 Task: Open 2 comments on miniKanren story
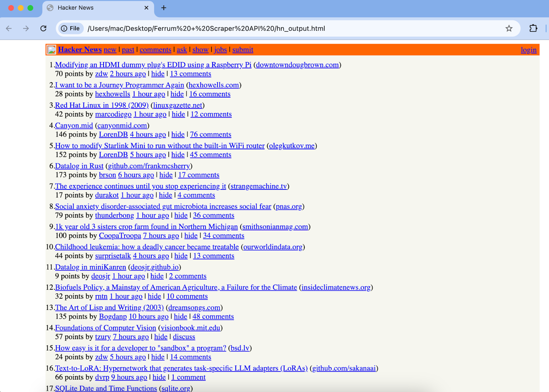click(x=188, y=276)
